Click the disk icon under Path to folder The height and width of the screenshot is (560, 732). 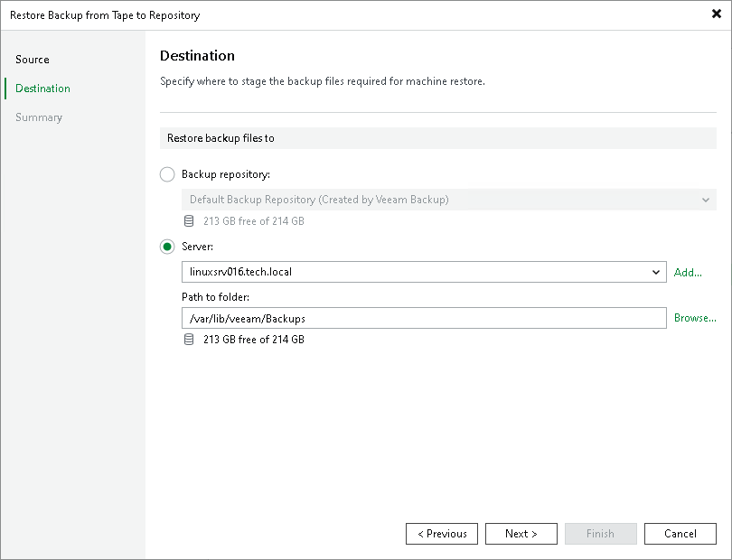(x=189, y=340)
